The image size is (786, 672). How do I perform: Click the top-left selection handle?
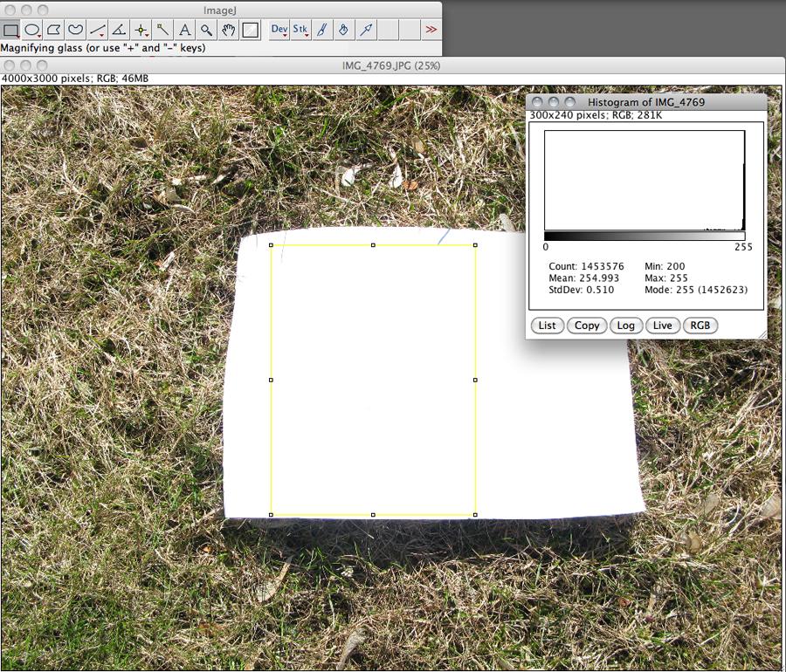(272, 245)
